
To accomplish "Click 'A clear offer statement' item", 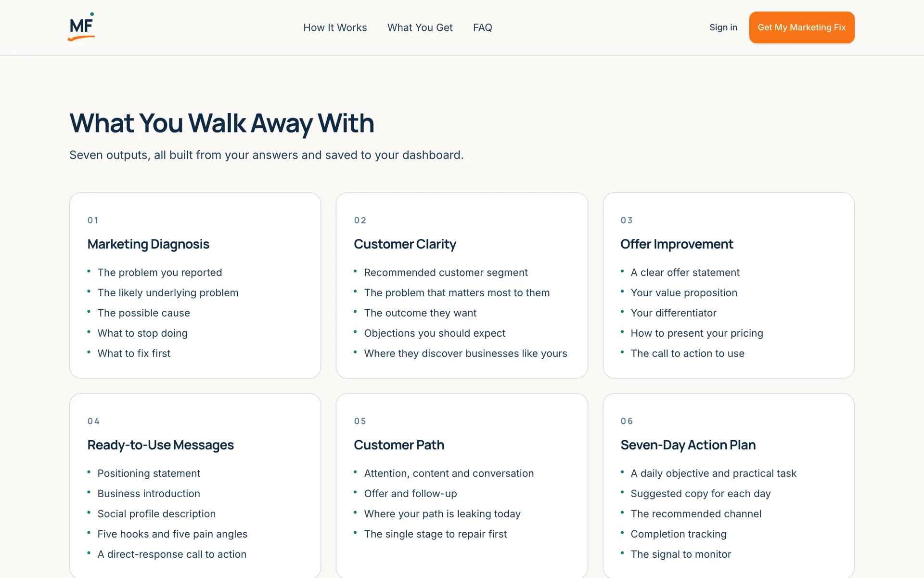I will (685, 273).
